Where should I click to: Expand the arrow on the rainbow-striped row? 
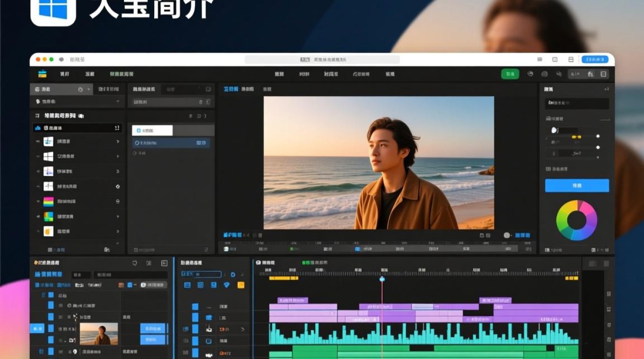[x=118, y=202]
